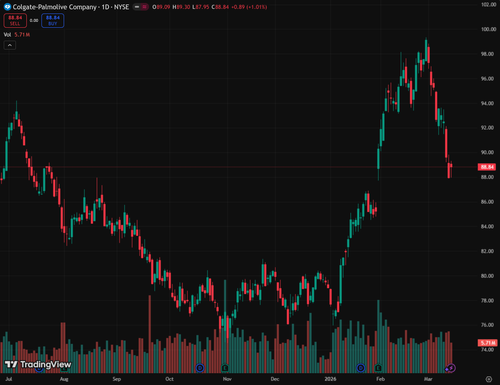Open the TradingView logo link
Screen dimensions: 500x385
38,364
